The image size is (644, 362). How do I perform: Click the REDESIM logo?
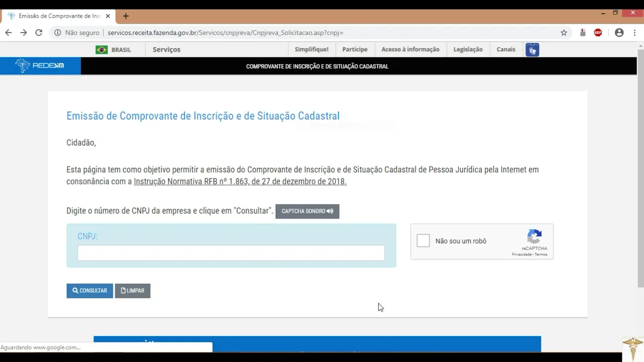tap(40, 66)
